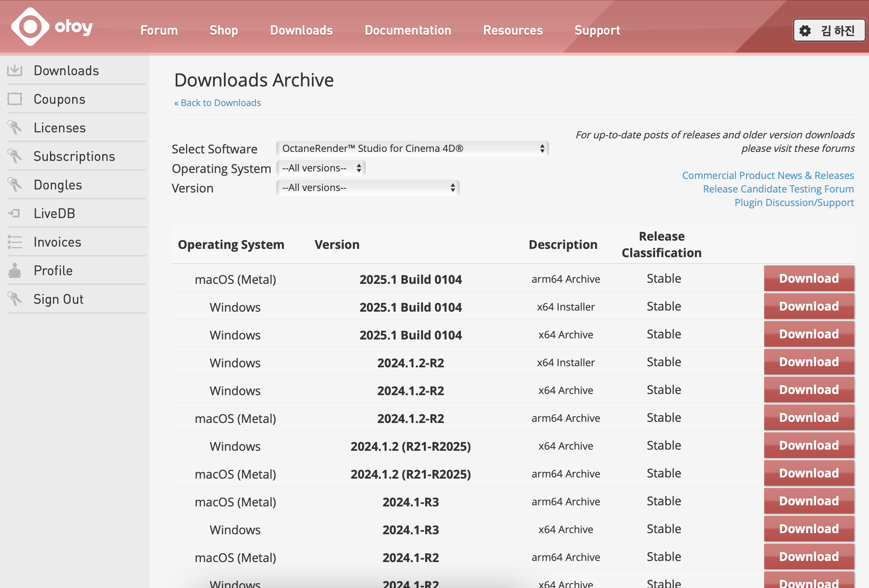Viewport: 869px width, 588px height.
Task: Download macOS (Metal) 2024.1.2-R2 arm64 Archive
Action: tap(809, 417)
